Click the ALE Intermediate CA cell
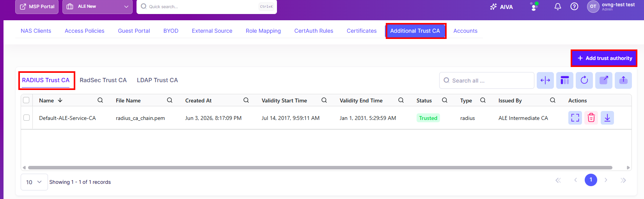Image resolution: width=644 pixels, height=199 pixels. pos(523,118)
